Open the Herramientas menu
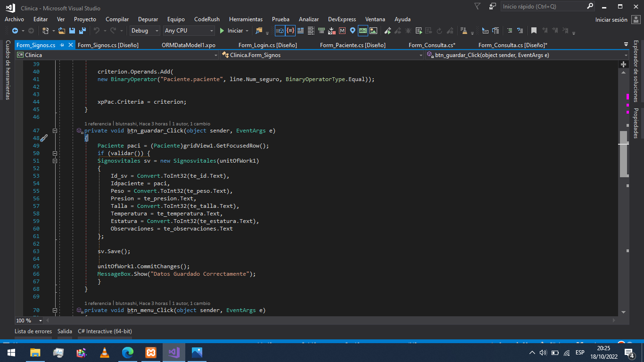644x362 pixels. 246,19
